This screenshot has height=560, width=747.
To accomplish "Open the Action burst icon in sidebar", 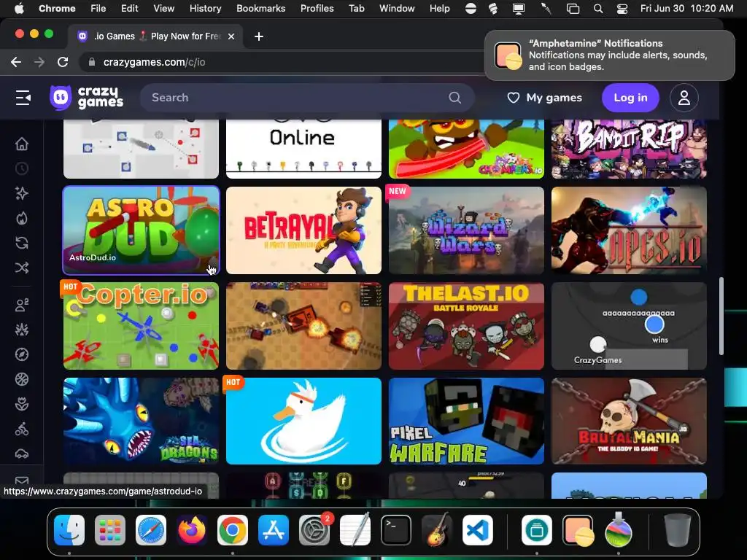I will point(22,330).
